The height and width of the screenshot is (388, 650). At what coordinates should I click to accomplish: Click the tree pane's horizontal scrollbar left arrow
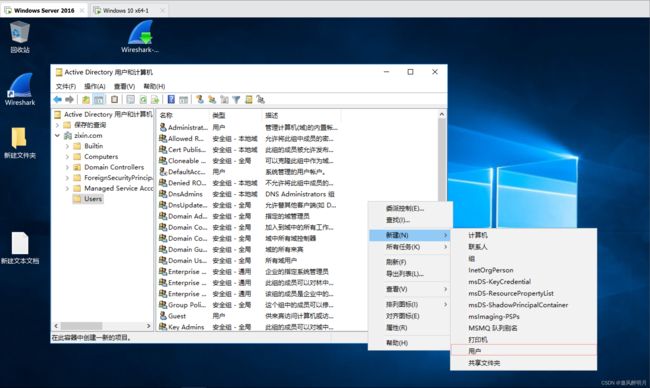pyautogui.click(x=56, y=326)
